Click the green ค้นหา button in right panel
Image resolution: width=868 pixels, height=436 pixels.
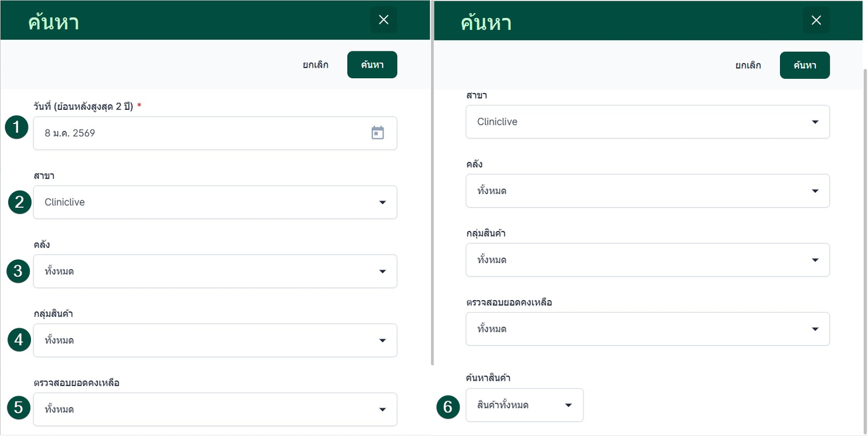click(x=805, y=65)
